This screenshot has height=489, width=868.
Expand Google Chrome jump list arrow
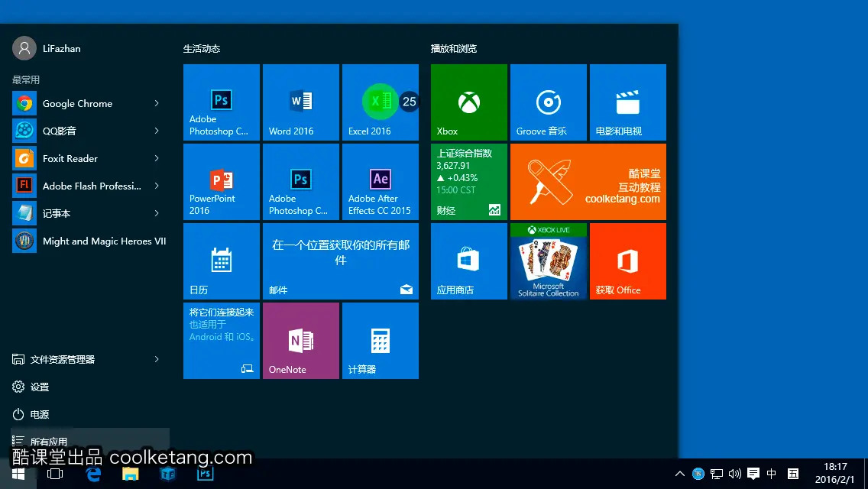(x=157, y=104)
